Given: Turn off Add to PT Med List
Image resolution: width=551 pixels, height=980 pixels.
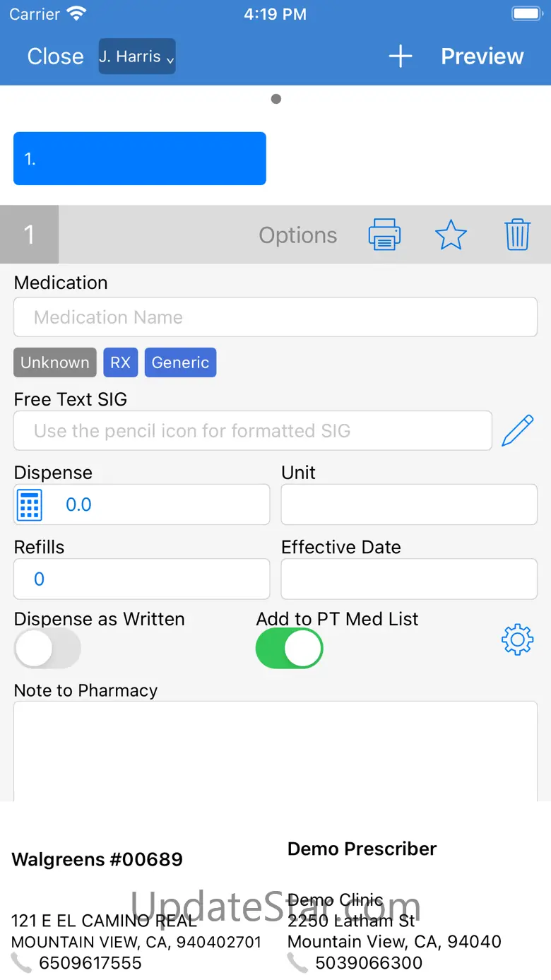Looking at the screenshot, I should (290, 649).
